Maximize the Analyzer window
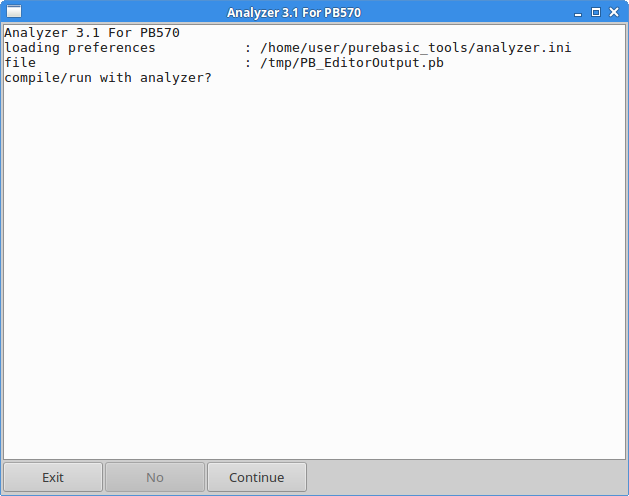The image size is (629, 496). (596, 12)
